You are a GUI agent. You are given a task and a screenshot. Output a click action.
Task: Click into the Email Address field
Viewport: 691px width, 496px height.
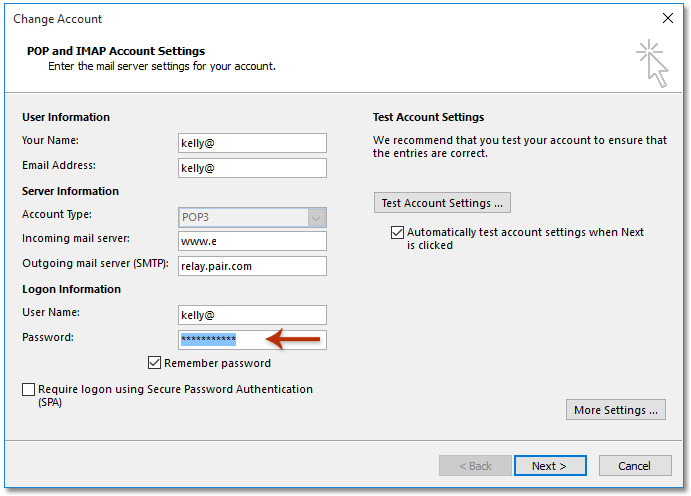point(252,168)
